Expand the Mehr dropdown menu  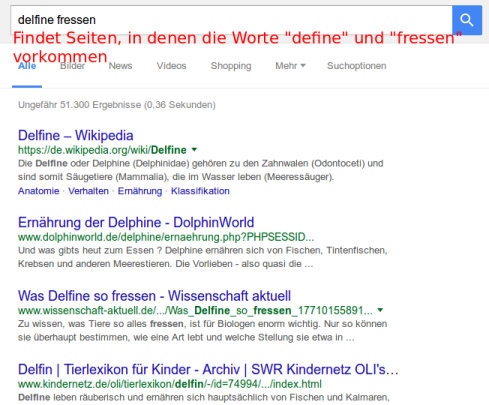point(290,66)
